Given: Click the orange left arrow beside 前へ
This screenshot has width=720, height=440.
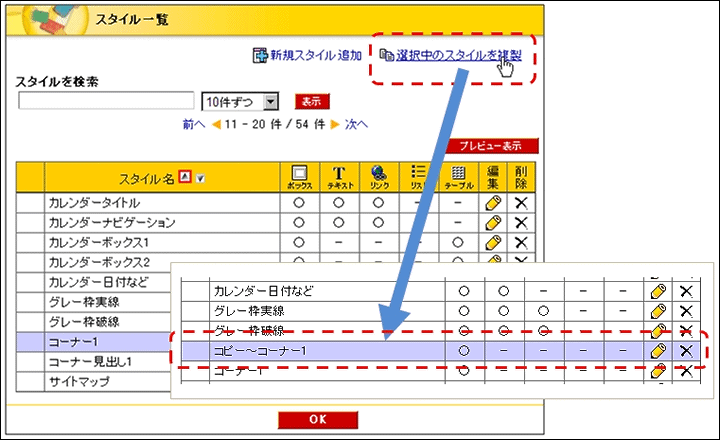Looking at the screenshot, I should [216, 124].
